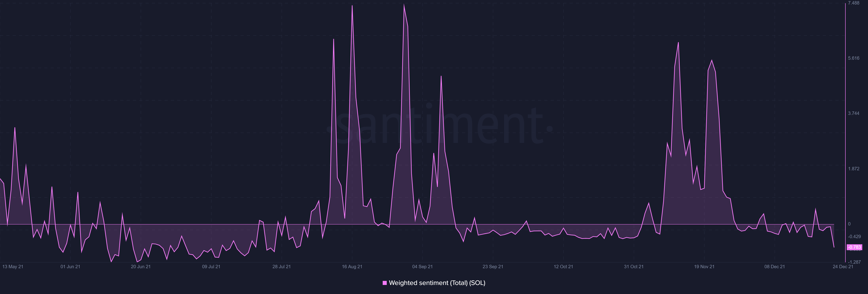Click the -1.287 y-axis minimum label
Viewport: 868px width, 294px height.
(x=854, y=262)
